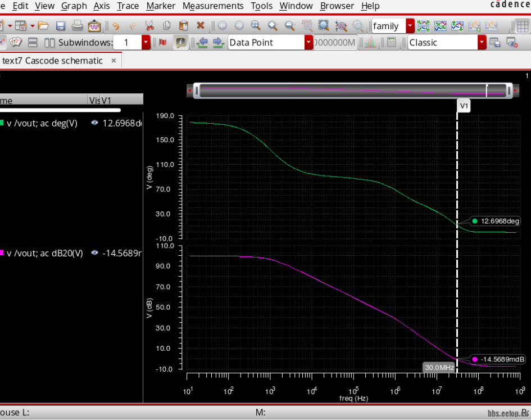
Task: Click the overview slider left end arrow
Action: 190,91
